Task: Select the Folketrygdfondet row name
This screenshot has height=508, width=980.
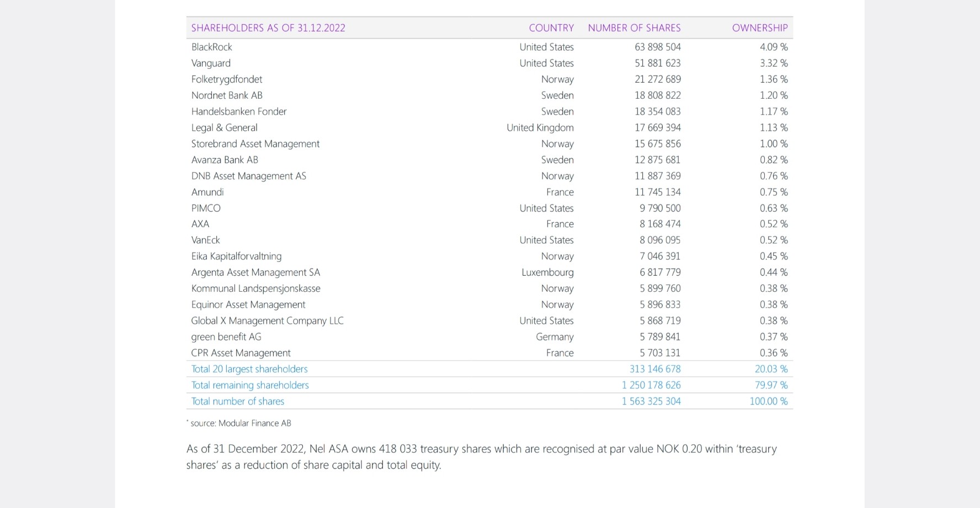Action: (227, 79)
